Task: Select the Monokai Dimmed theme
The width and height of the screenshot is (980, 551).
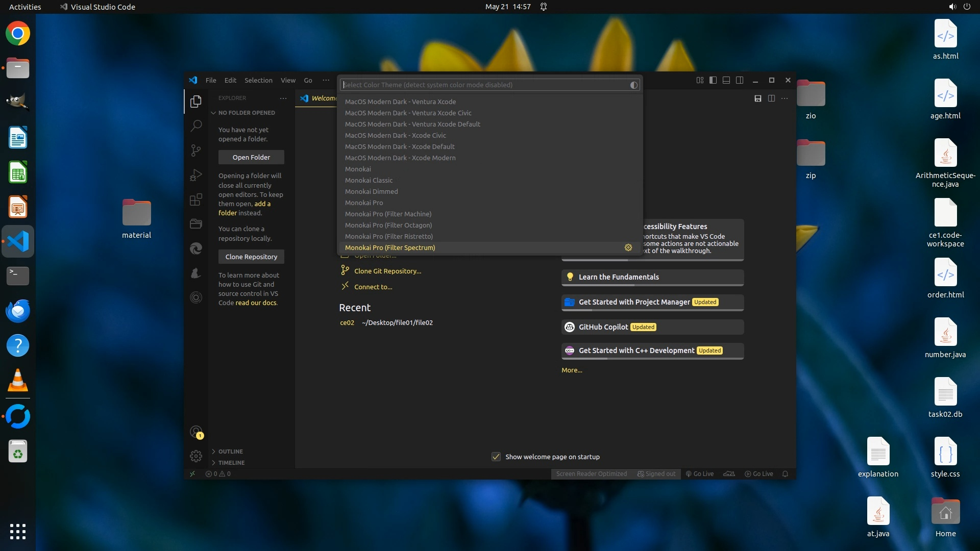Action: coord(371,191)
